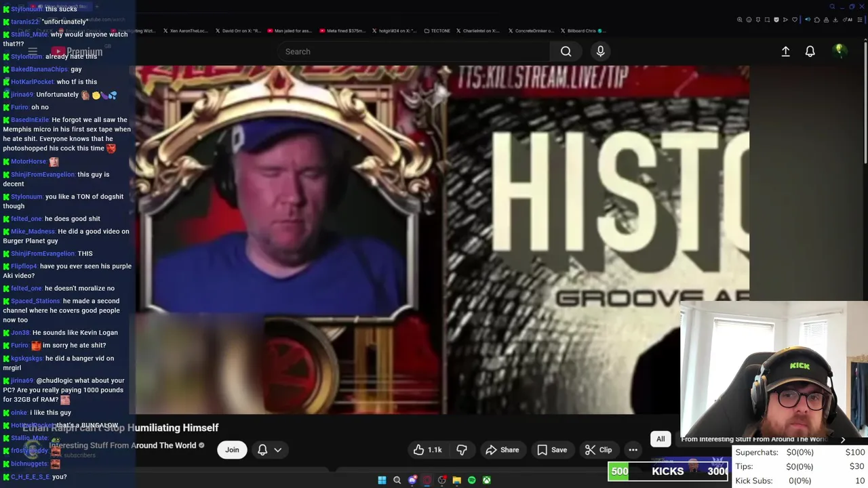Screen dimensions: 868x488
Task: Open OBS Studio from the taskbar
Action: 442,480
